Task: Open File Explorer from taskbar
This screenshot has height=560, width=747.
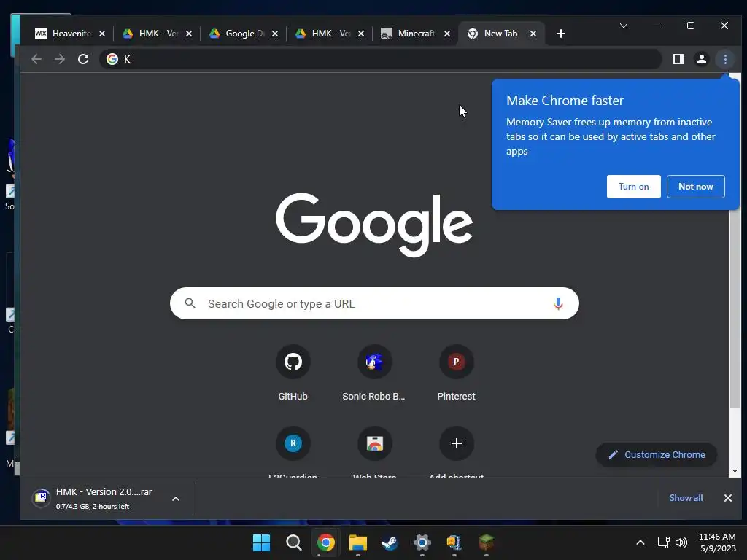Action: [x=357, y=542]
